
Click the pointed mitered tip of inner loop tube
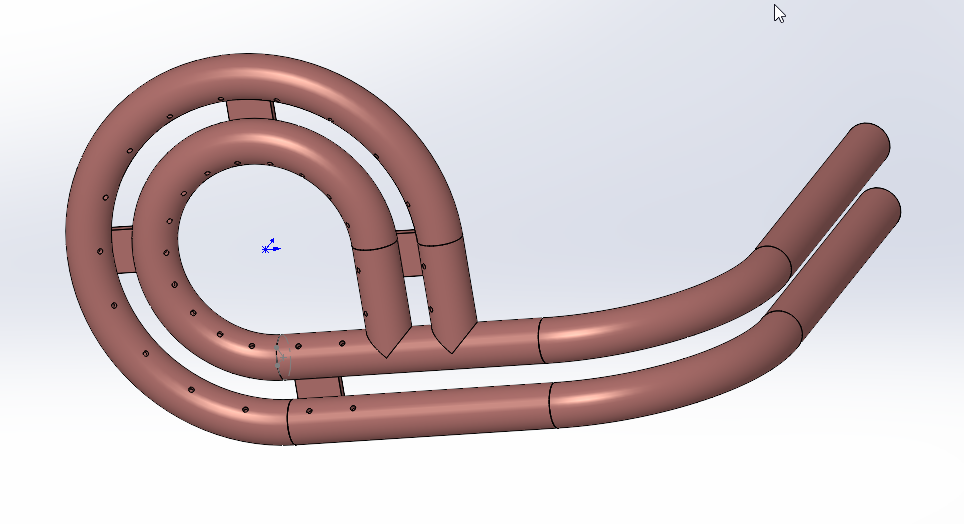pyautogui.click(x=387, y=341)
